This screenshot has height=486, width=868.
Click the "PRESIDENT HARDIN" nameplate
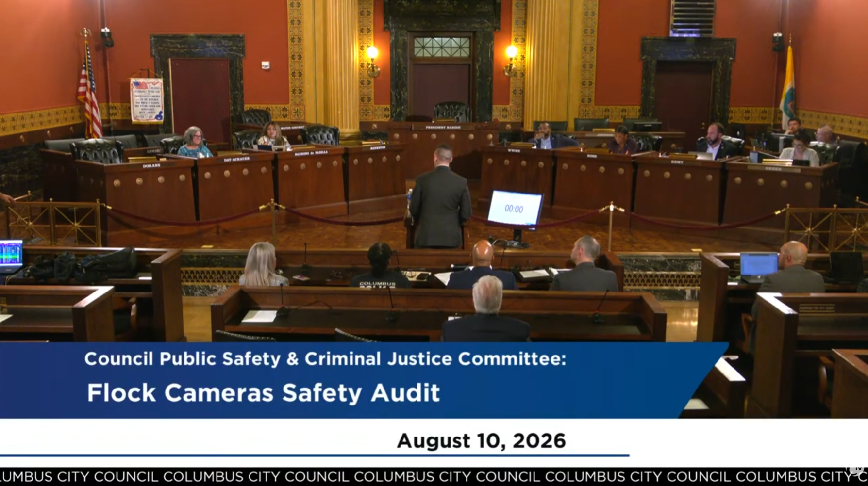pyautogui.click(x=443, y=127)
